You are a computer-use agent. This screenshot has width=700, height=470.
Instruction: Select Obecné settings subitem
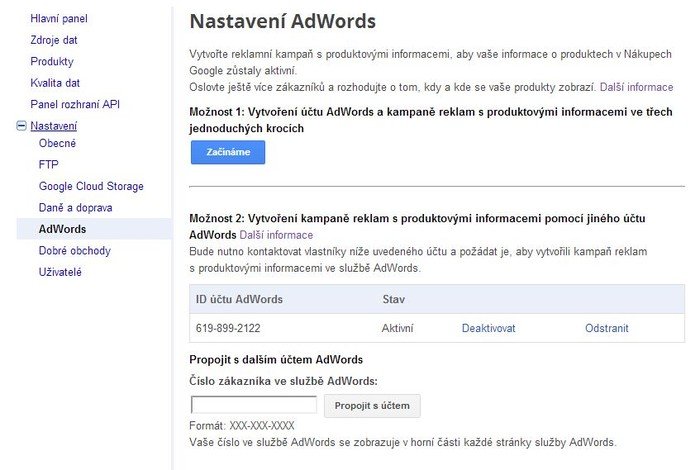(x=57, y=143)
